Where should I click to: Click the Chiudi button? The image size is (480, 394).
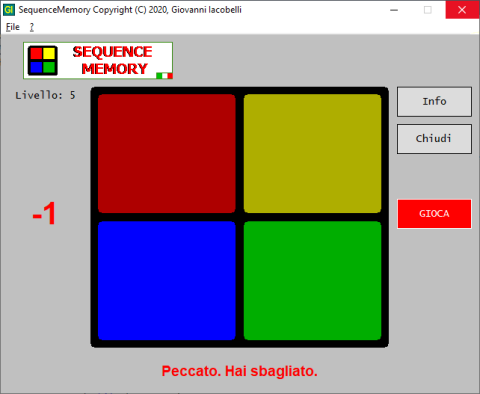pyautogui.click(x=434, y=139)
